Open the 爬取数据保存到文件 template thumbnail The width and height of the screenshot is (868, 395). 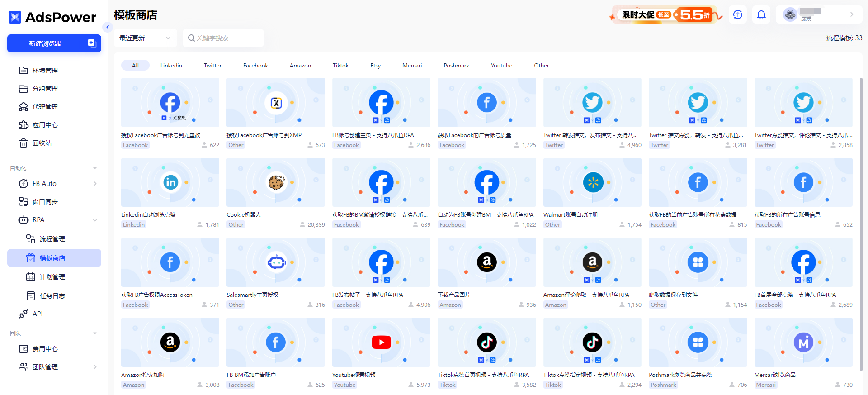(x=698, y=262)
